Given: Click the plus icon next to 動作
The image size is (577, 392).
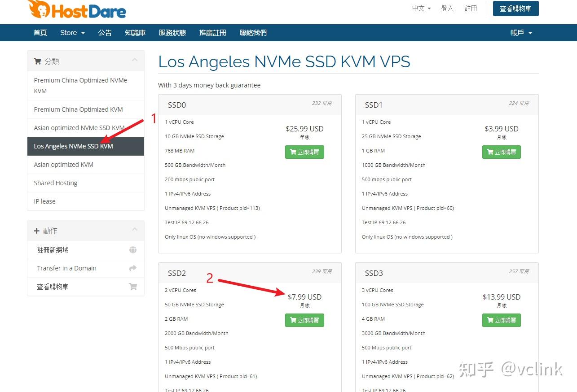Looking at the screenshot, I should coord(36,231).
